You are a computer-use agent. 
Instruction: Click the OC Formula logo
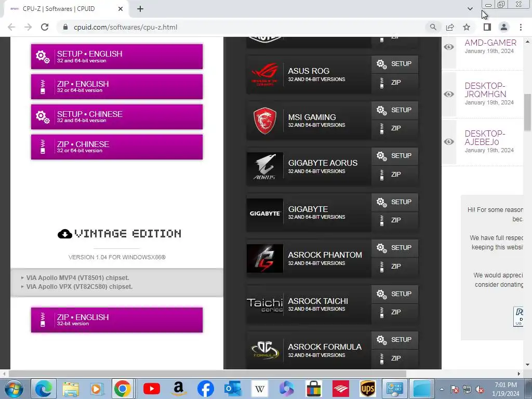[x=264, y=351]
